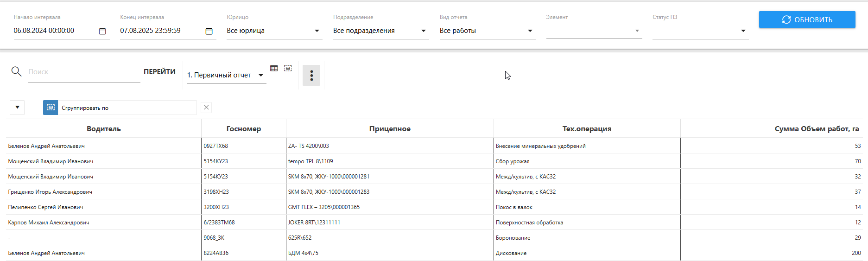The height and width of the screenshot is (261, 868).
Task: Click the ПЕРЕЙТИ button
Action: [x=159, y=72]
